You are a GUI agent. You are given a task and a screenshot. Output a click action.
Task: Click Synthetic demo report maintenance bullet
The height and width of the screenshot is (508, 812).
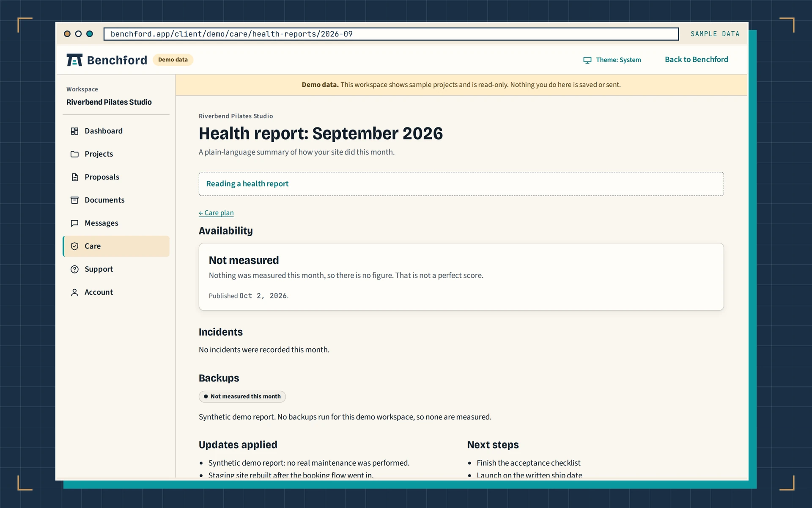click(x=309, y=463)
